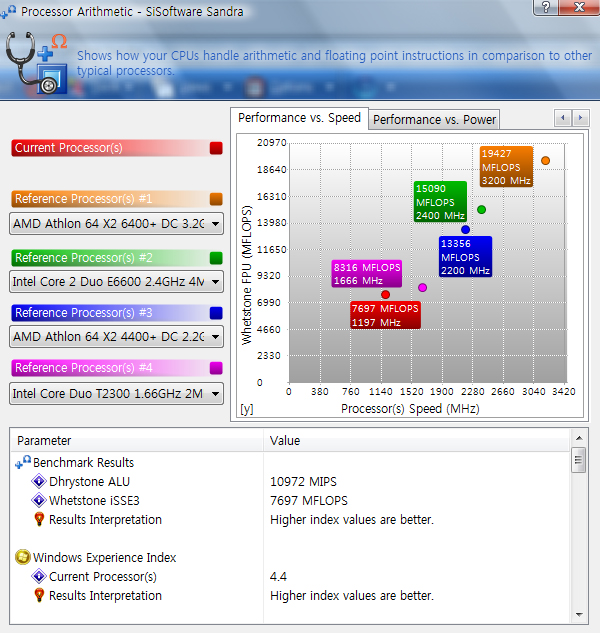Image resolution: width=600 pixels, height=633 pixels.
Task: Click the Sandra stethoscope module icon
Action: (36, 63)
